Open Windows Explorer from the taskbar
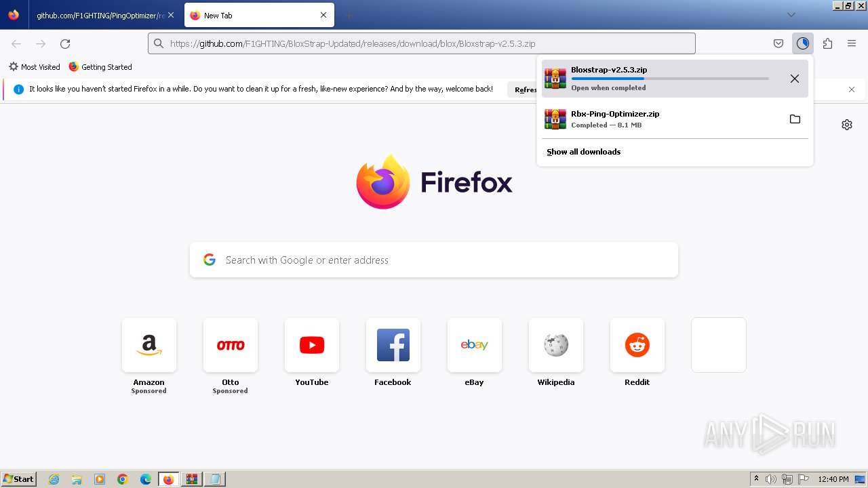The width and height of the screenshot is (868, 488). point(77,479)
